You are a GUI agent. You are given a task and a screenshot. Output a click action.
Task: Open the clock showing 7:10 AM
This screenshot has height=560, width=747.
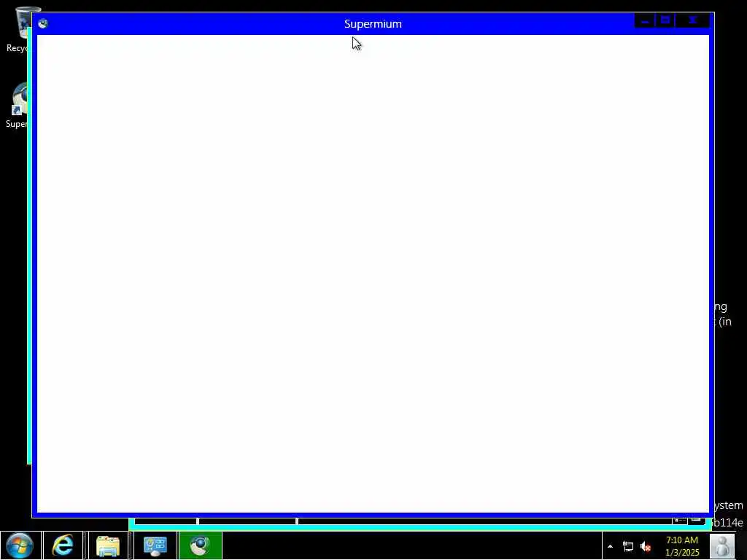tap(682, 546)
